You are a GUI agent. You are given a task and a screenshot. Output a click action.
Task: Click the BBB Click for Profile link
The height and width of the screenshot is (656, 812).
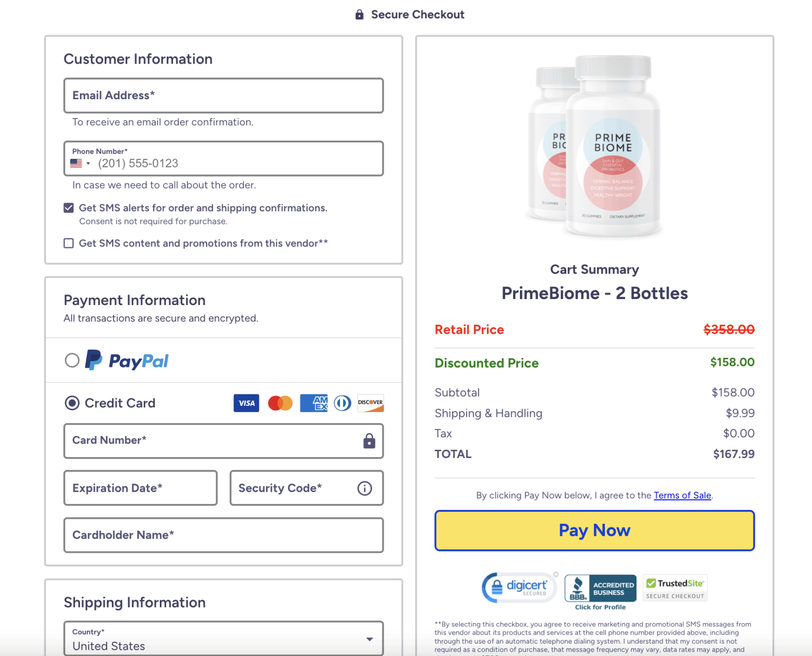click(600, 607)
